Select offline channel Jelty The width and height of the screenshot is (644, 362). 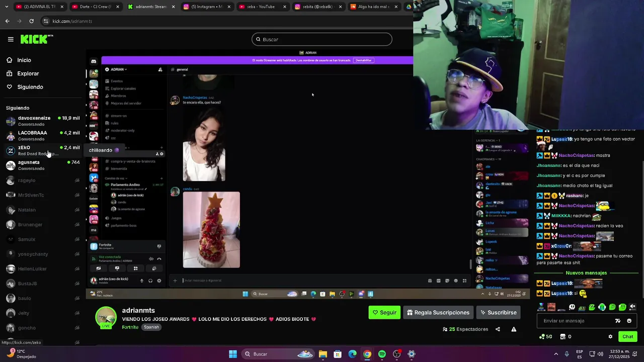point(43,313)
